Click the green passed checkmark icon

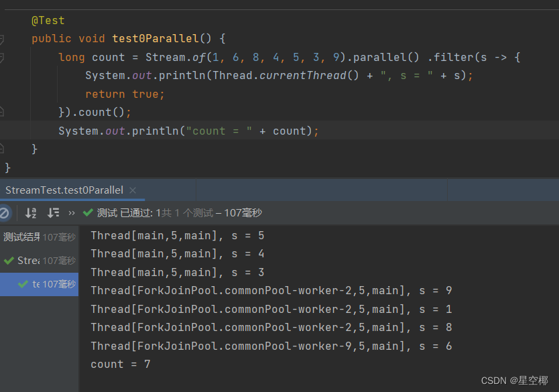tap(87, 212)
